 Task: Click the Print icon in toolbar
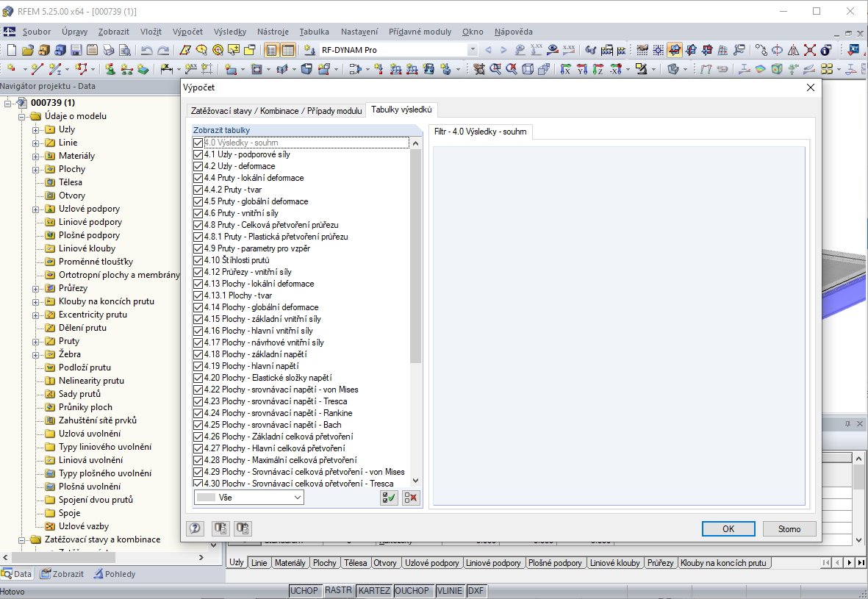coord(109,50)
